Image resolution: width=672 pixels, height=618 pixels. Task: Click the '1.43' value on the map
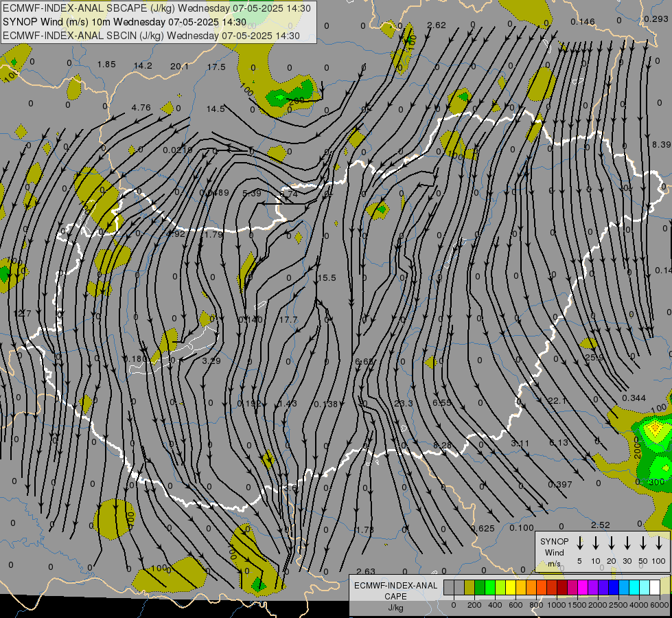click(288, 404)
